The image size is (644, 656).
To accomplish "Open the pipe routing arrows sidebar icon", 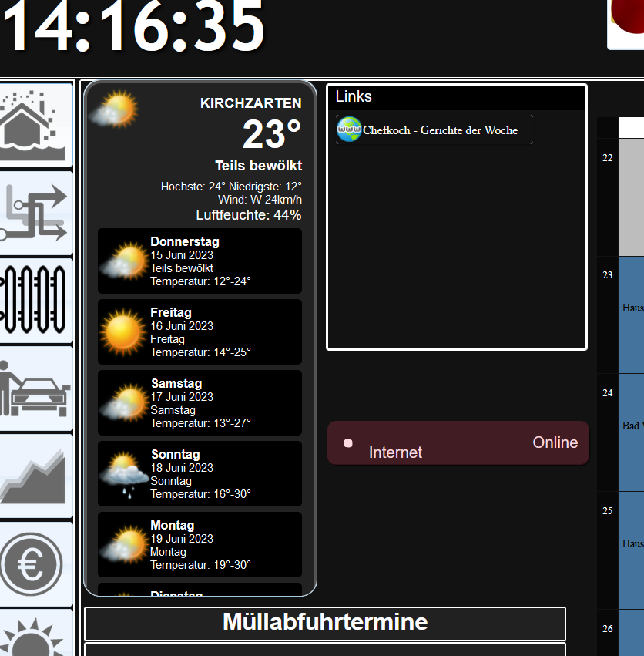I will click(x=35, y=213).
